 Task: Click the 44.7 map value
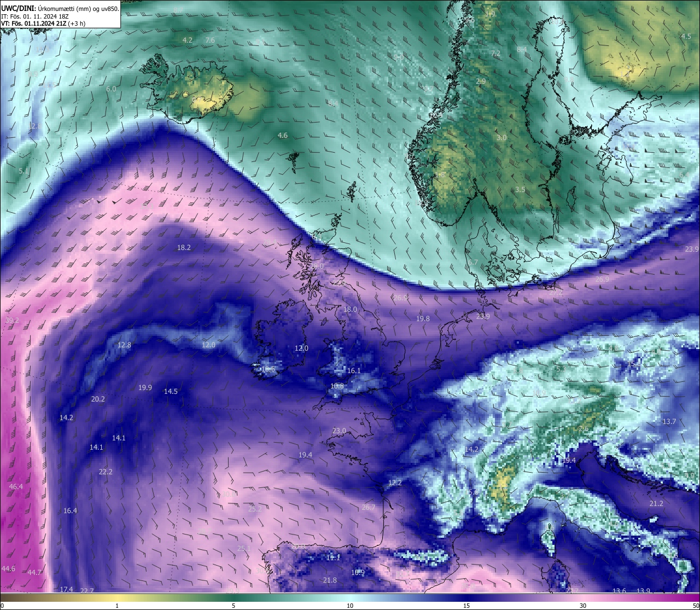click(x=34, y=572)
